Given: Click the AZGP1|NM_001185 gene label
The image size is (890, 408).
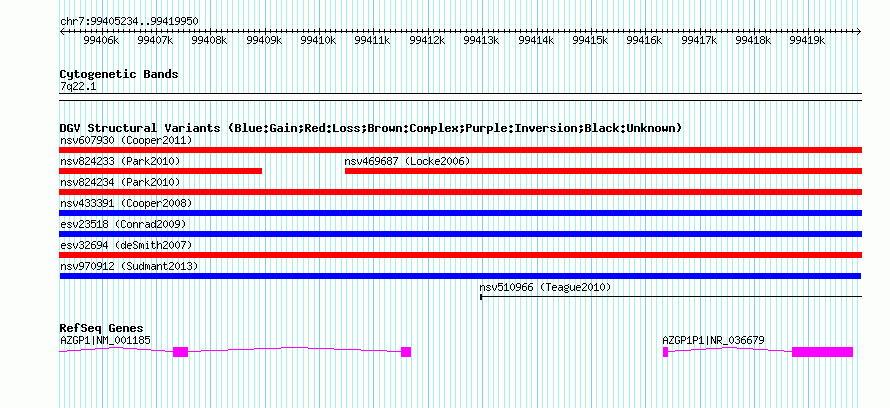Looking at the screenshot, I should [105, 340].
